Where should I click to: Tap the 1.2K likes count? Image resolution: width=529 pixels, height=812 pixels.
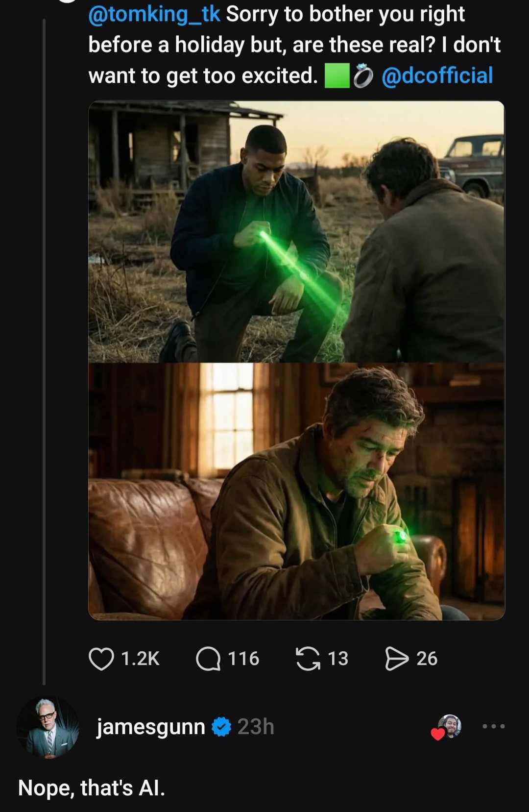[140, 658]
